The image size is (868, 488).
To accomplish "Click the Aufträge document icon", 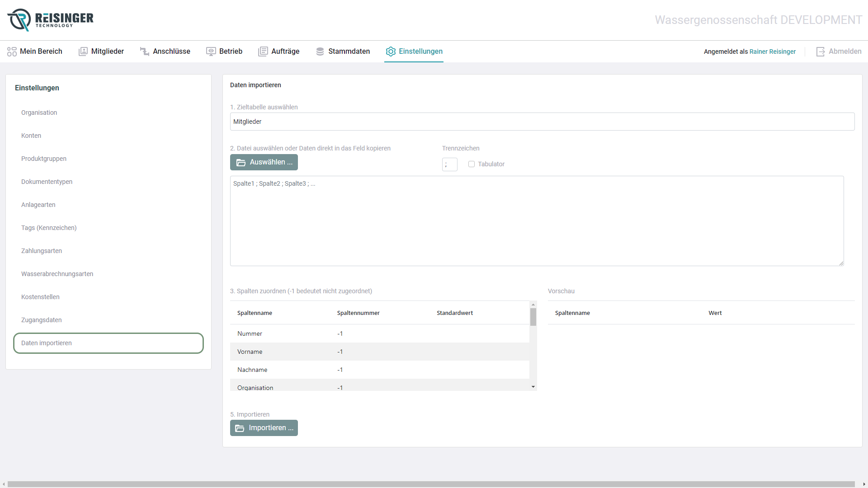I will (x=263, y=52).
